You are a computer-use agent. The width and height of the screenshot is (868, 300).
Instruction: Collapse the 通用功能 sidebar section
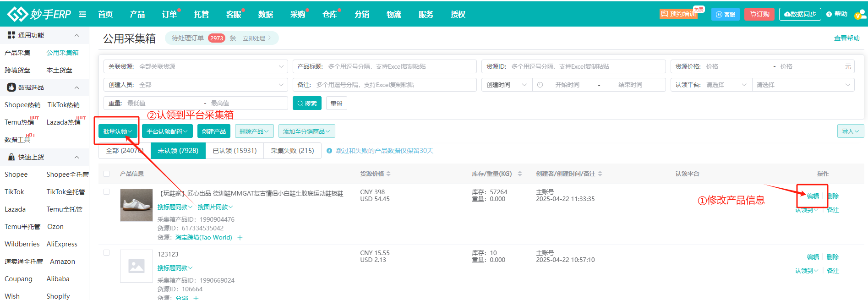click(77, 35)
